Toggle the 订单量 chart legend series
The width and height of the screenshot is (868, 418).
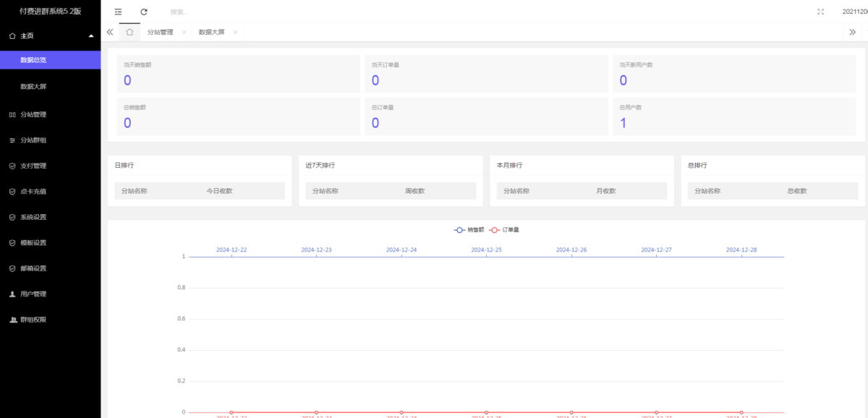[x=504, y=230]
